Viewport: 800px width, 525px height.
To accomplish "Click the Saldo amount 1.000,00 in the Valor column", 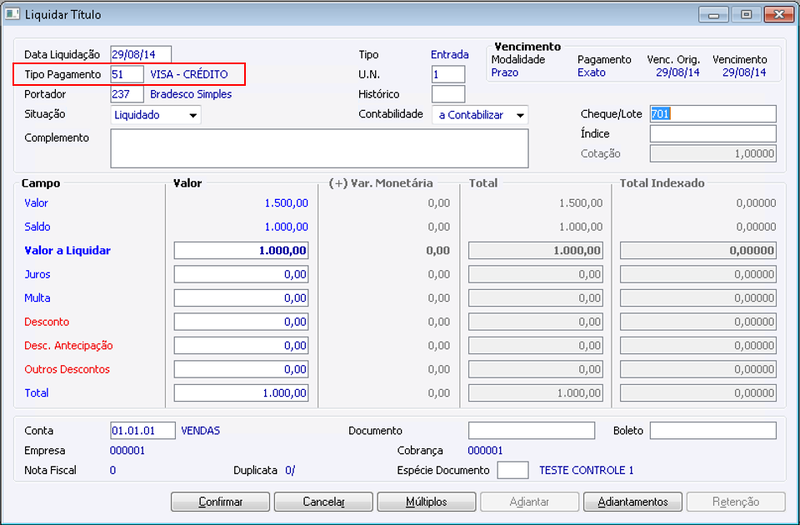I will point(286,227).
